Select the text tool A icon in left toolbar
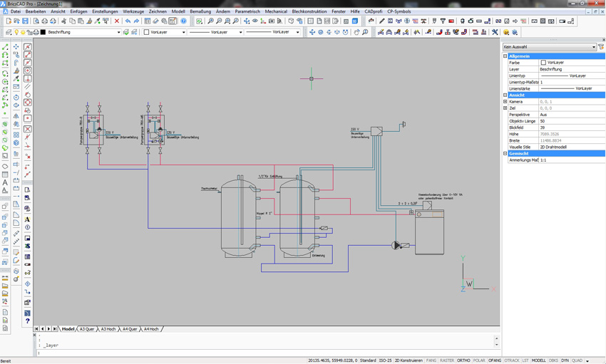This screenshot has height=364, width=606. coord(5,182)
